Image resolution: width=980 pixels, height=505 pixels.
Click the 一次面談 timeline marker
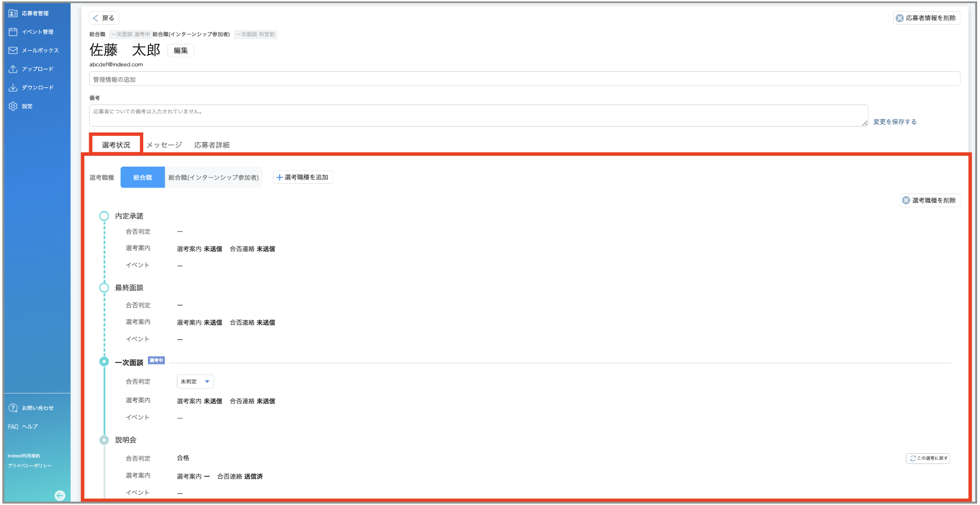pos(104,362)
